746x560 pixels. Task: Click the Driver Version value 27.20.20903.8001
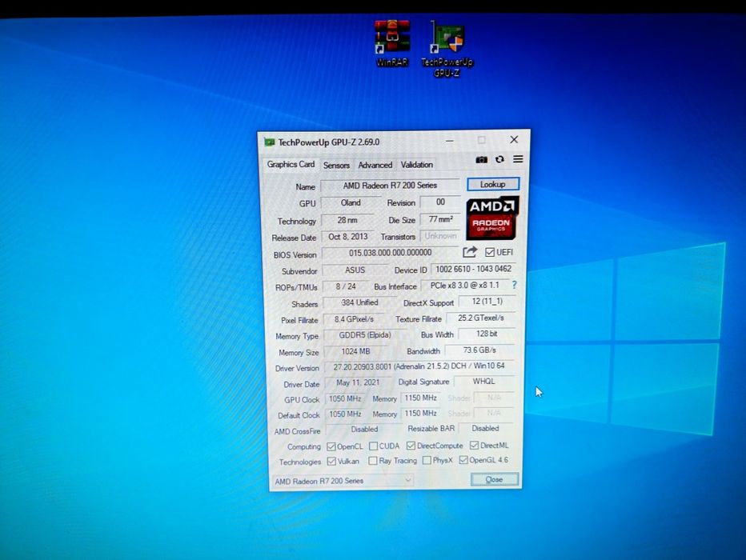click(419, 366)
